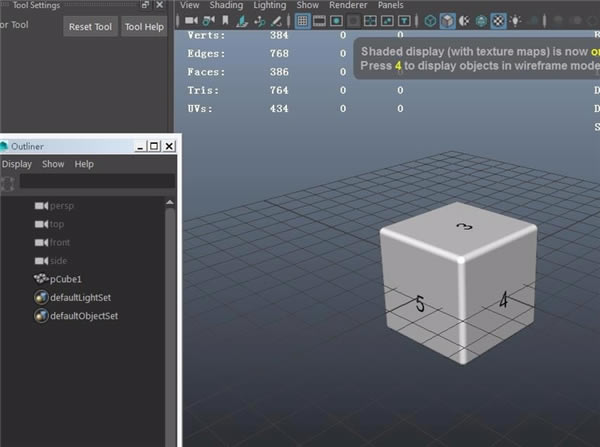Click the defaultLightSet set icon
The width and height of the screenshot is (600, 447).
41,297
